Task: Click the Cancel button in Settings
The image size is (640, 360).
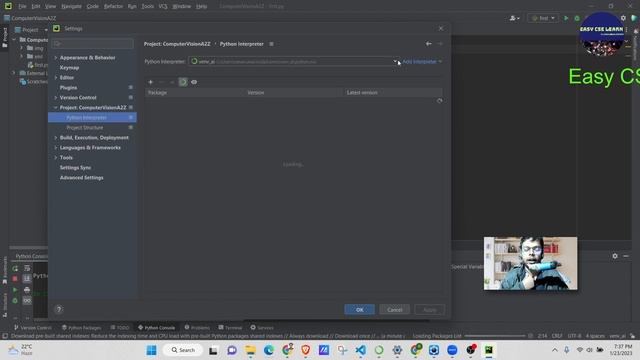Action: pyautogui.click(x=395, y=310)
